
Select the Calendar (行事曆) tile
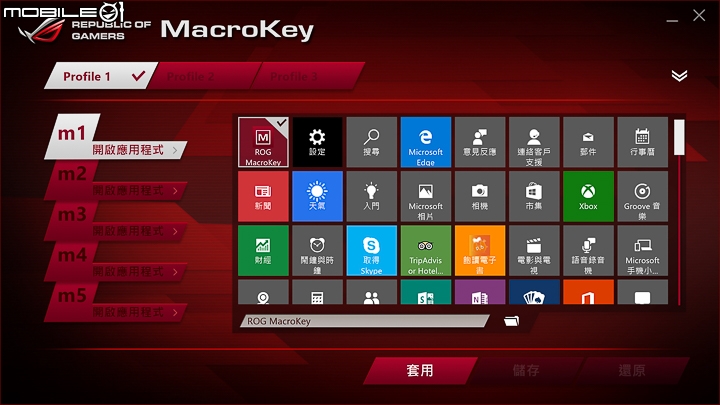coord(642,142)
